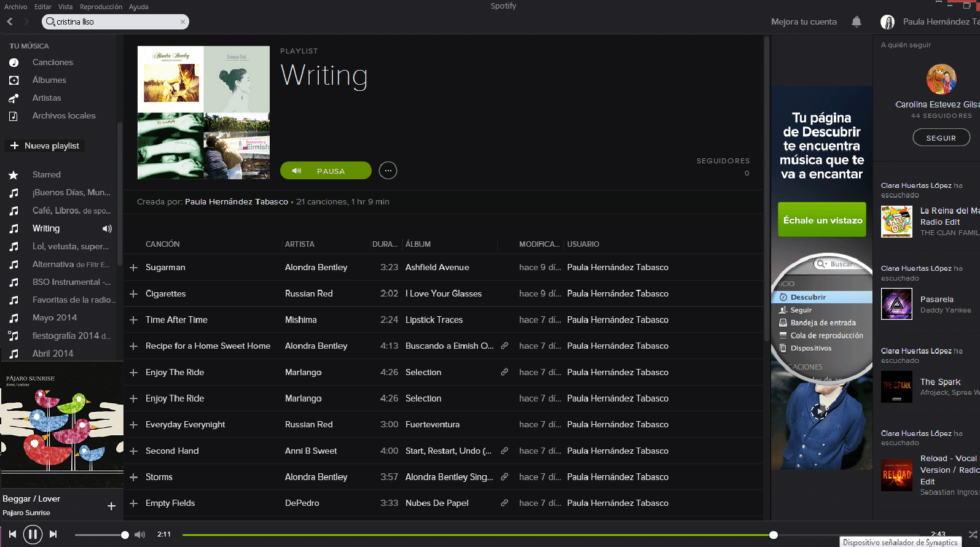Skip to the next track
Image resolution: width=980 pixels, height=547 pixels.
(x=53, y=534)
